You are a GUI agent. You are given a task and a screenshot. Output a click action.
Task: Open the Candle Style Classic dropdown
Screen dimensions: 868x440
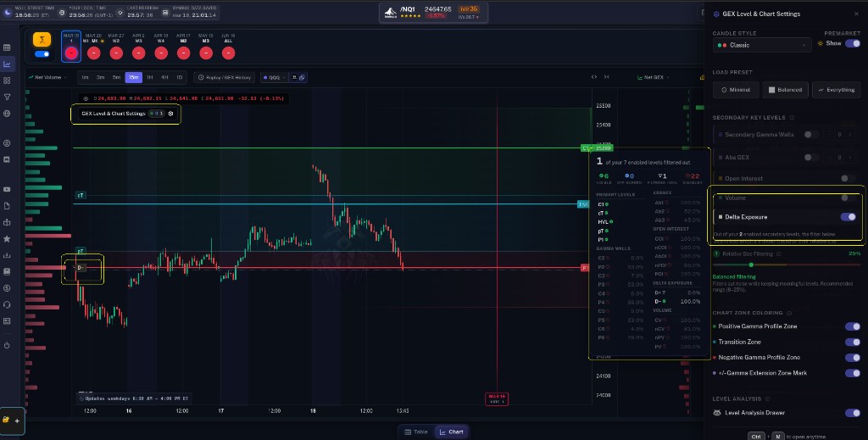point(762,45)
